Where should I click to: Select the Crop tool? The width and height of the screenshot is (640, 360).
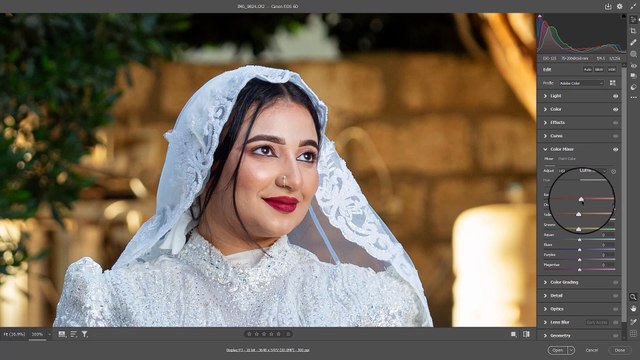(633, 31)
